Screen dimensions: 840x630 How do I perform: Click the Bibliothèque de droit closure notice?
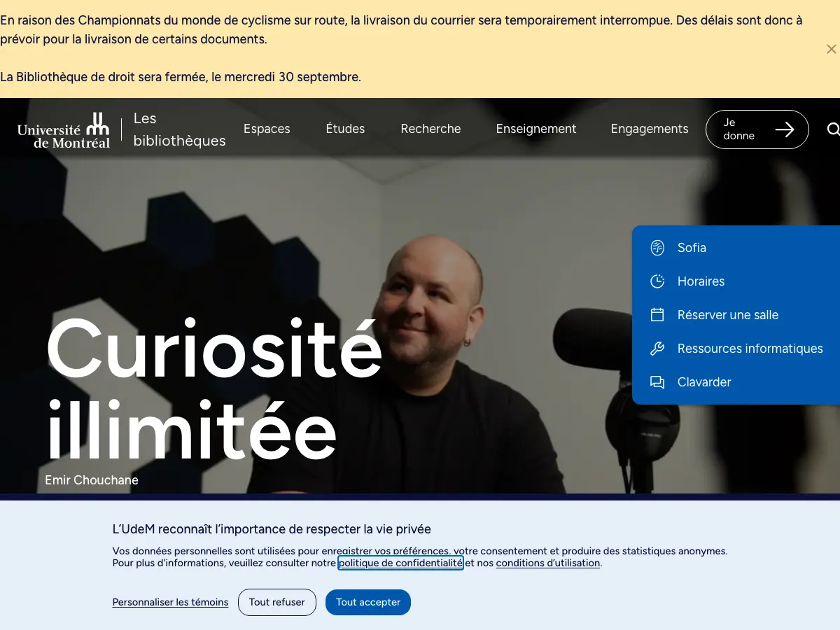[181, 77]
